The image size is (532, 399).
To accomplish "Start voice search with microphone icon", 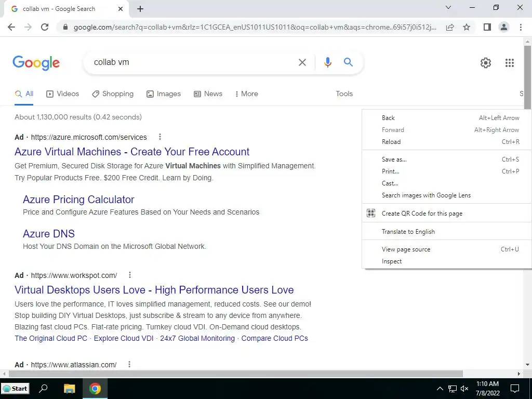I will point(327,62).
